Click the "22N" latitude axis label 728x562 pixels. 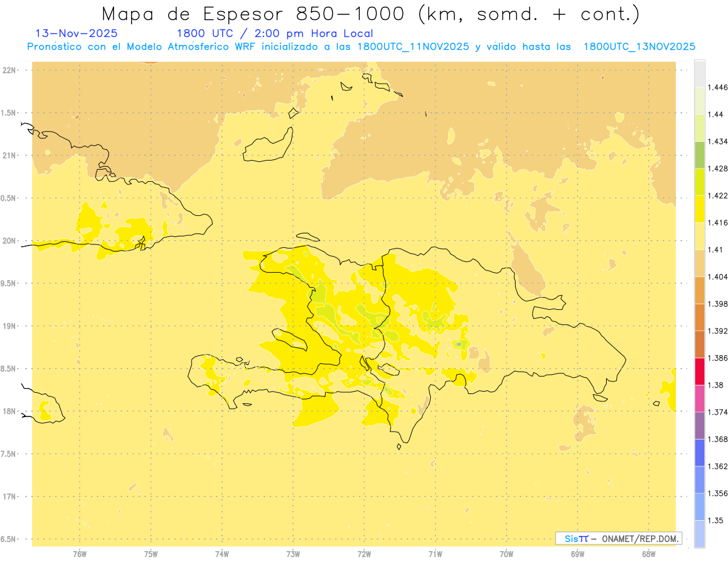coord(8,70)
